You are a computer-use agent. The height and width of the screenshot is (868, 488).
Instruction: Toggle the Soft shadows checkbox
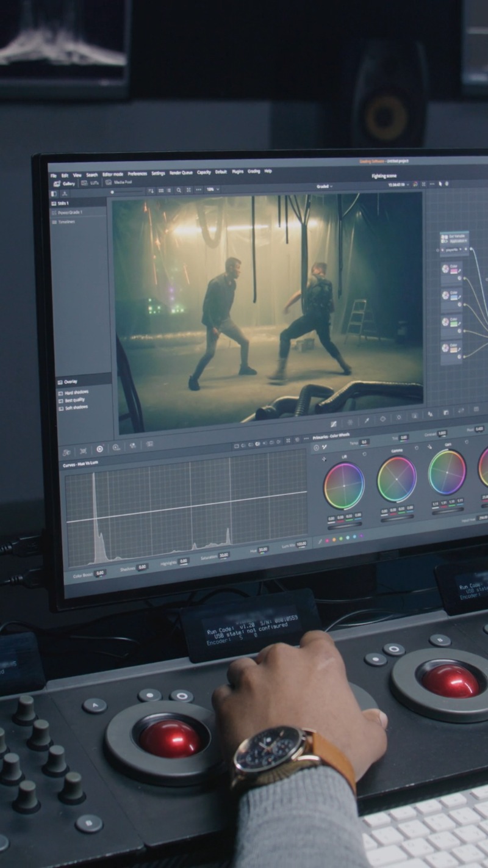point(60,408)
